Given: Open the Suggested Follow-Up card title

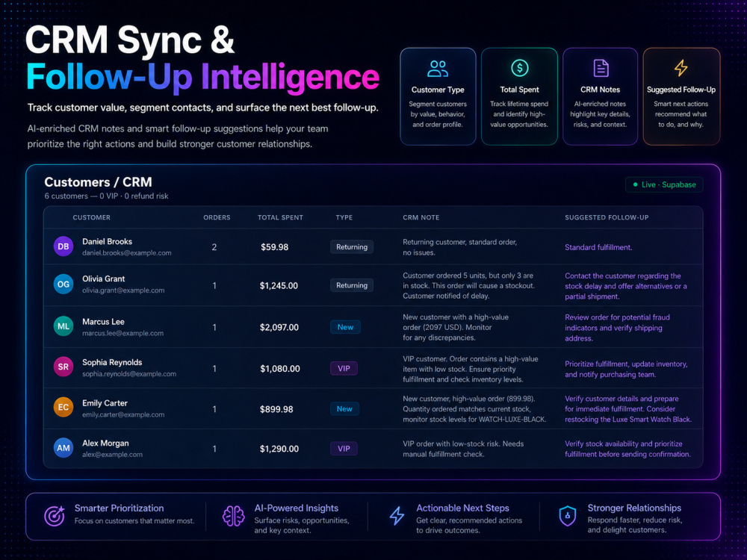Looking at the screenshot, I should (x=681, y=90).
